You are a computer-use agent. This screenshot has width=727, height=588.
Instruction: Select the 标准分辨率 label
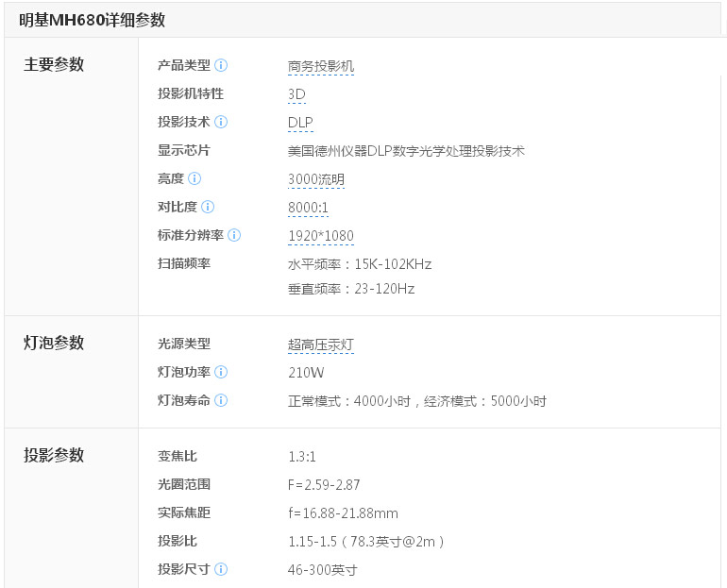[x=191, y=235]
